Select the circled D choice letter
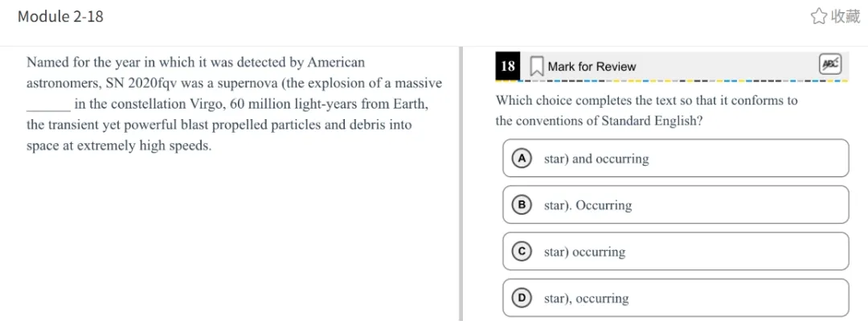The image size is (868, 333). click(521, 298)
